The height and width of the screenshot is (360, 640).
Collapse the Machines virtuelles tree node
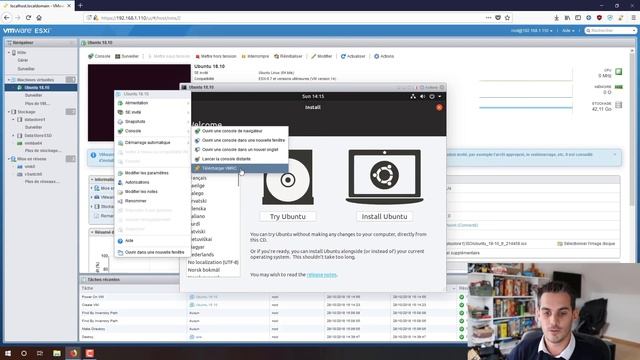pyautogui.click(x=9, y=80)
